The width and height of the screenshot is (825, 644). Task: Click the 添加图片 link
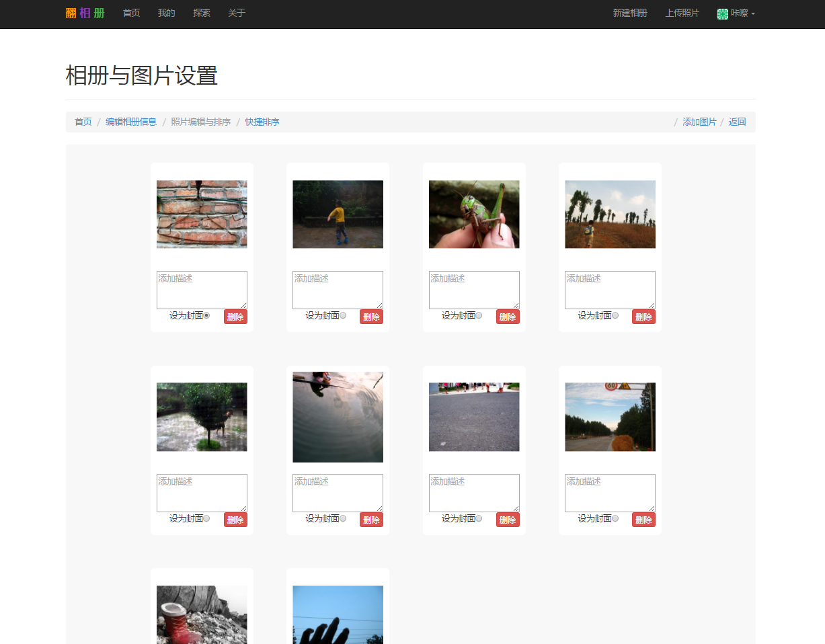tap(699, 122)
